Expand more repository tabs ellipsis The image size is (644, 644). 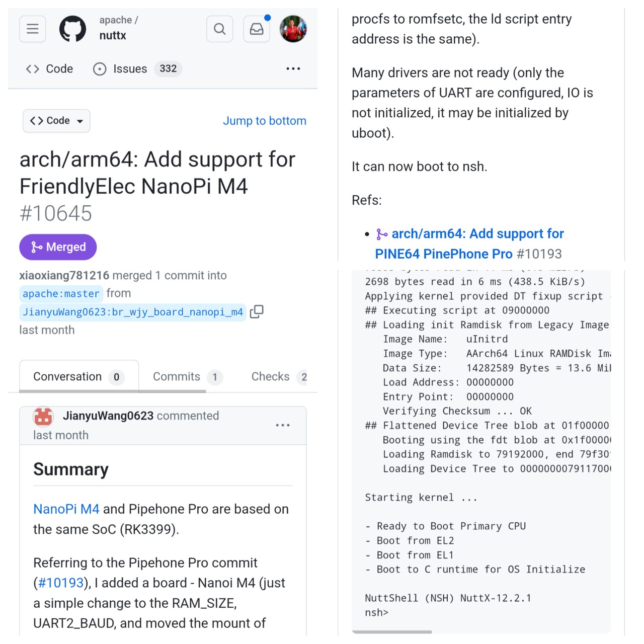(293, 68)
